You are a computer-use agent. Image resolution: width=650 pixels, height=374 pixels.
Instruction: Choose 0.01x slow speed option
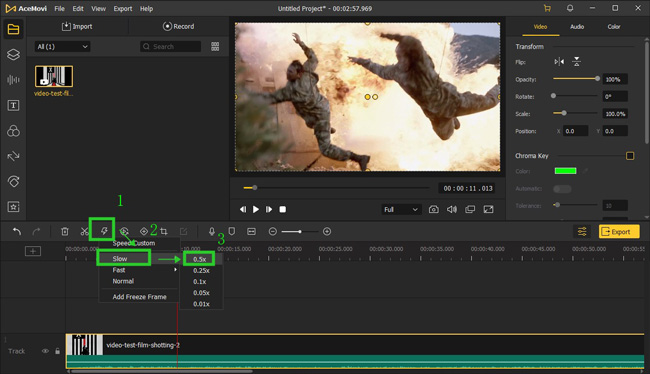click(201, 304)
